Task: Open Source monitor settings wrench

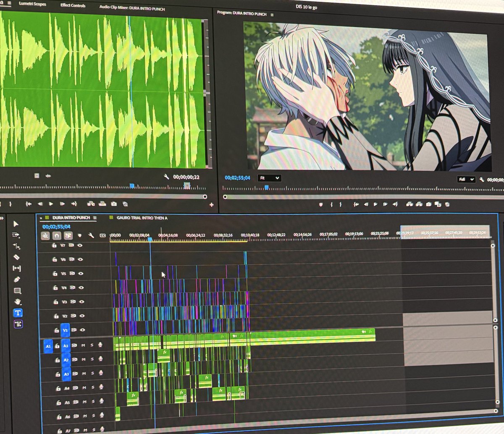Action: (x=166, y=177)
